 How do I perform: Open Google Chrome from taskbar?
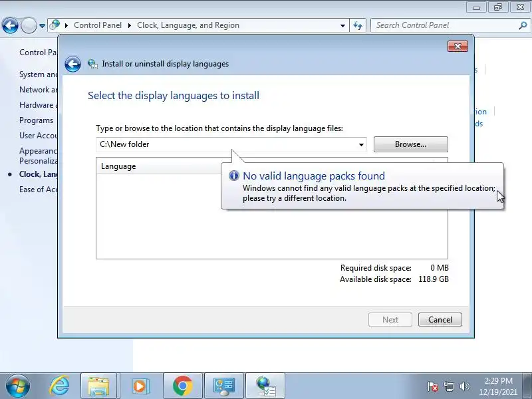tap(182, 386)
